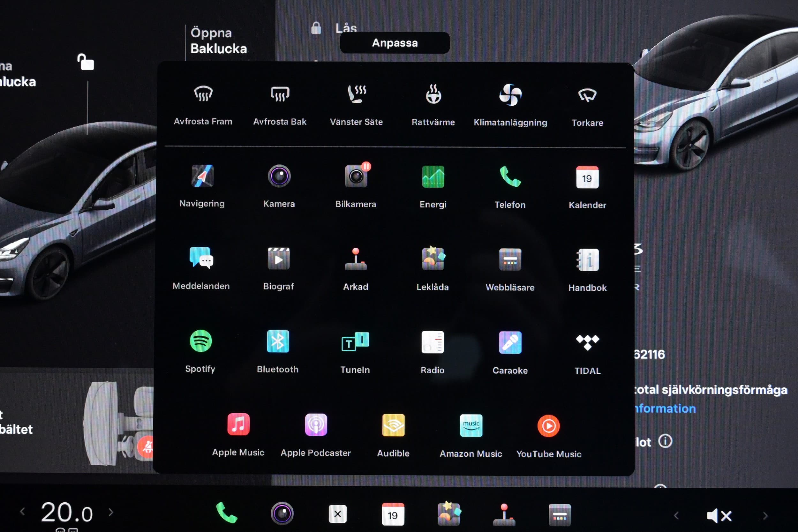Toggle Rattvärme steering wheel heat
Screen dimensions: 798x532
pyautogui.click(x=433, y=106)
